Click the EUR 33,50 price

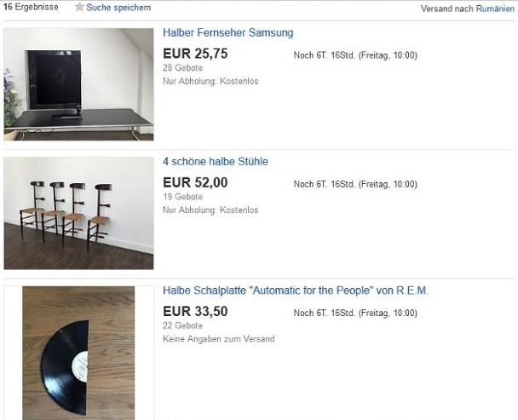pyautogui.click(x=195, y=311)
